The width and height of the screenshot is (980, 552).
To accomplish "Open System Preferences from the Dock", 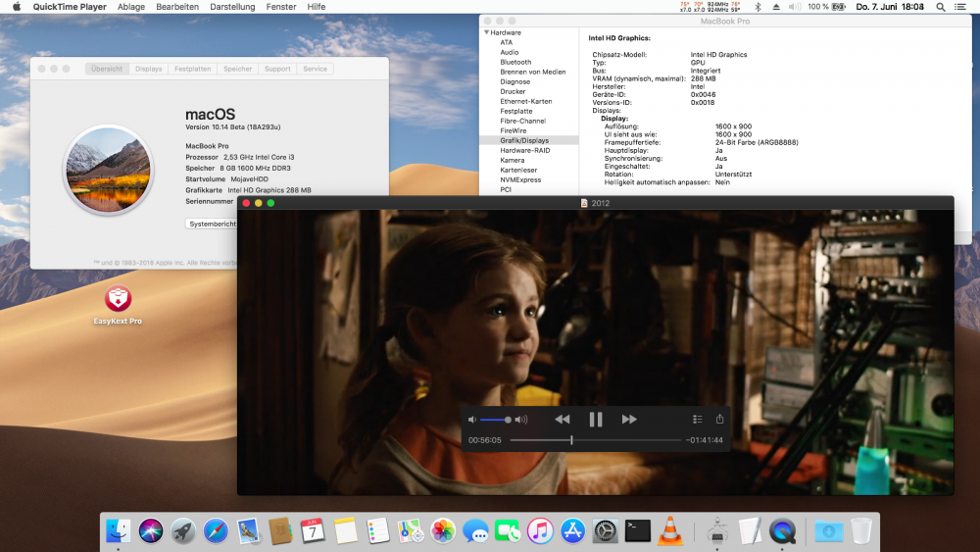I will [x=605, y=531].
